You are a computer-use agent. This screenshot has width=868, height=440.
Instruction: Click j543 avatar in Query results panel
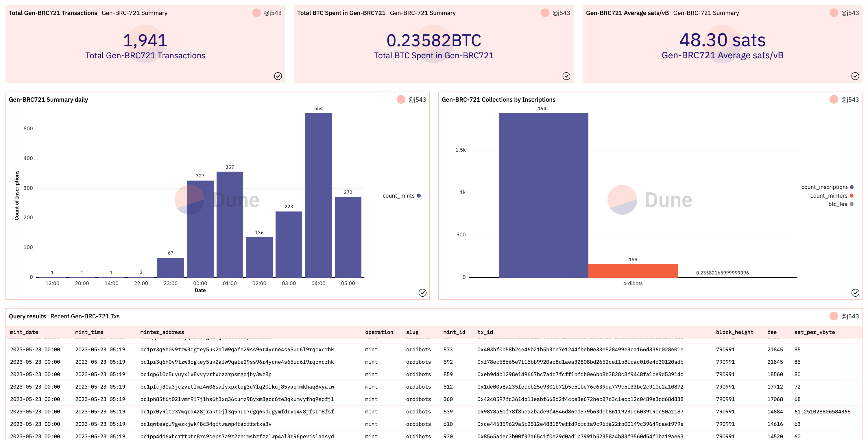pyautogui.click(x=834, y=316)
